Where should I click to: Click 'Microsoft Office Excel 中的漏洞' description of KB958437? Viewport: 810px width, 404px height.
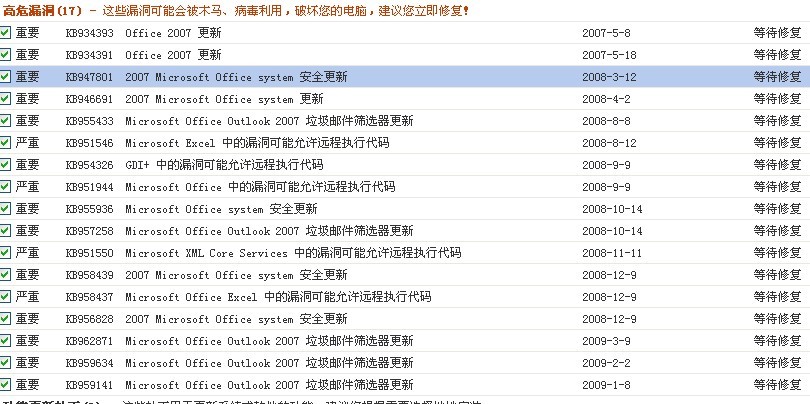[x=278, y=297]
